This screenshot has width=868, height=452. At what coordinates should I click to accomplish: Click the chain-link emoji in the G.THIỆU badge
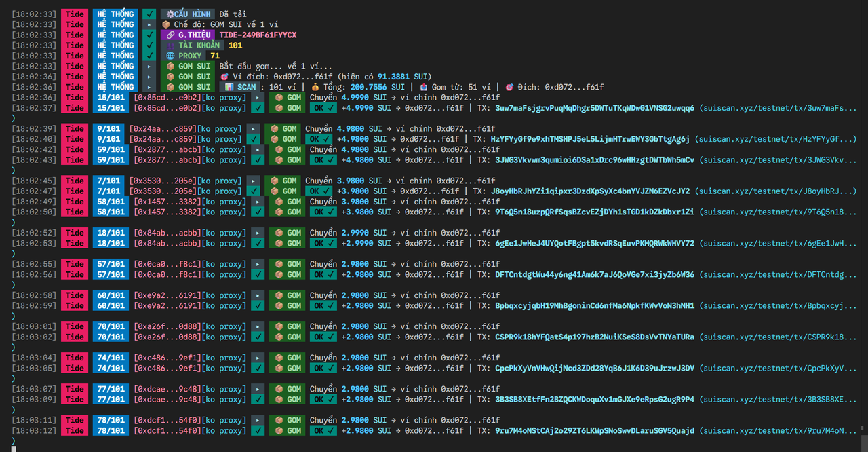click(170, 35)
